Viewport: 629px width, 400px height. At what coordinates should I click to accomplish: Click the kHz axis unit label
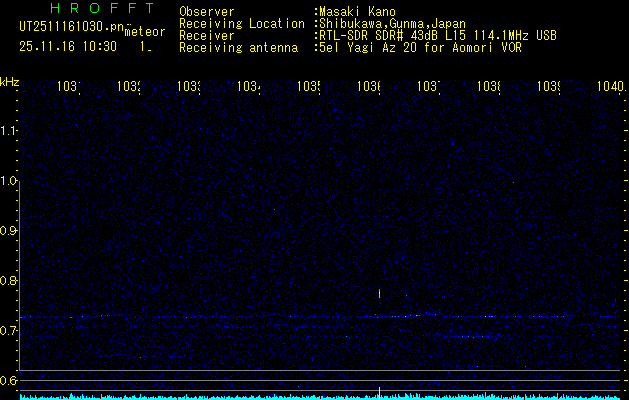(x=10, y=81)
